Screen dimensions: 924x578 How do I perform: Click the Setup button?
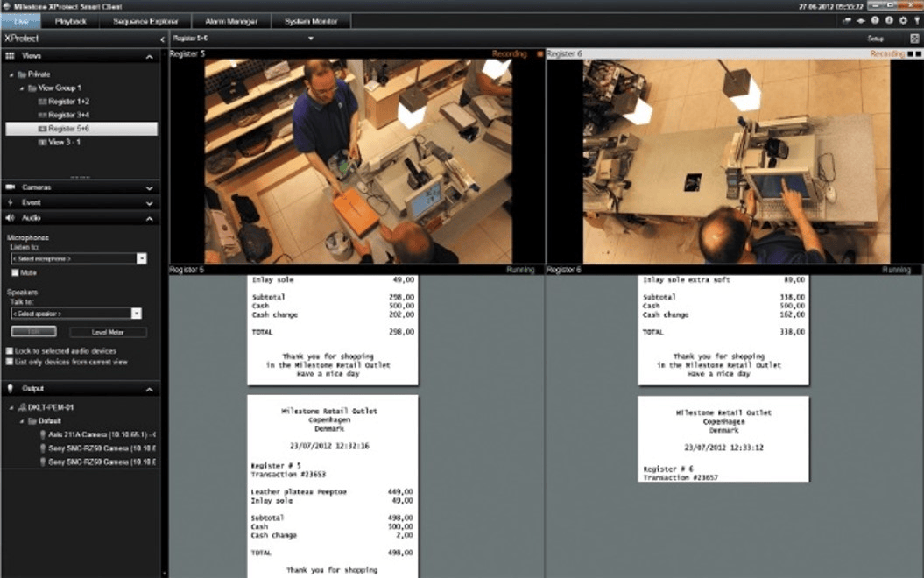(x=875, y=39)
